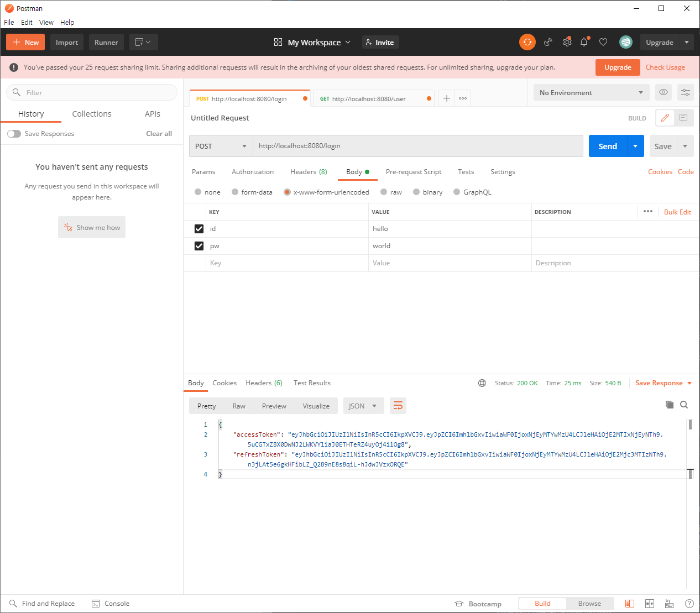Expand the Save Response dropdown
This screenshot has width=700, height=613.
[689, 383]
